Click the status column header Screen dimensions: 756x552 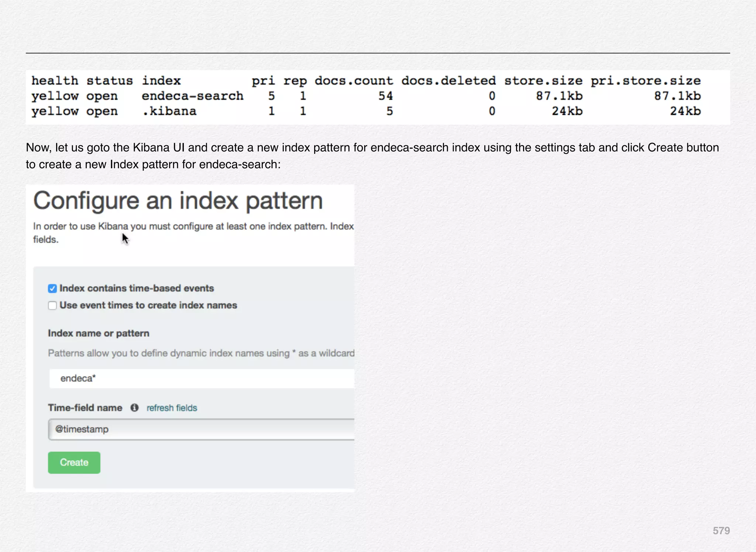(110, 81)
